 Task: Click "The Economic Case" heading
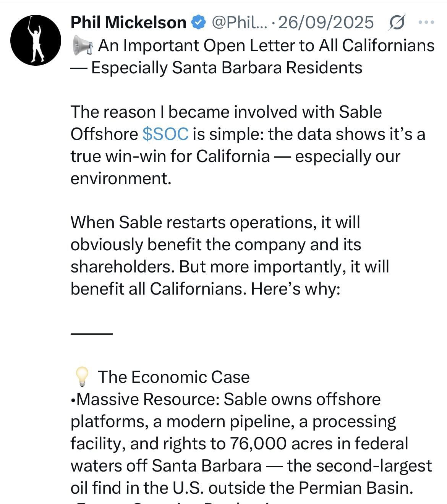174,377
